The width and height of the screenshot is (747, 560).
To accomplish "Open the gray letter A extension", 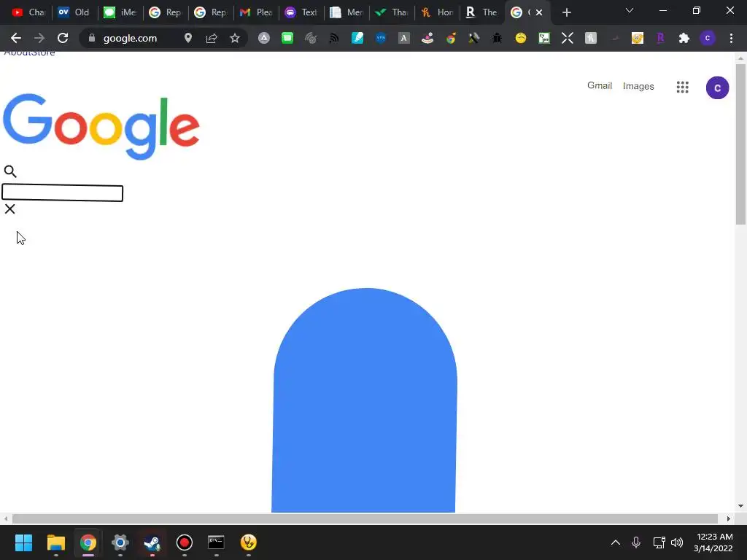I will [x=404, y=38].
